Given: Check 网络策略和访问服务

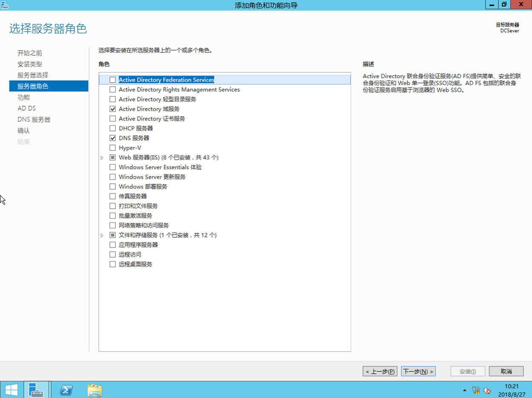Looking at the screenshot, I should [x=113, y=225].
